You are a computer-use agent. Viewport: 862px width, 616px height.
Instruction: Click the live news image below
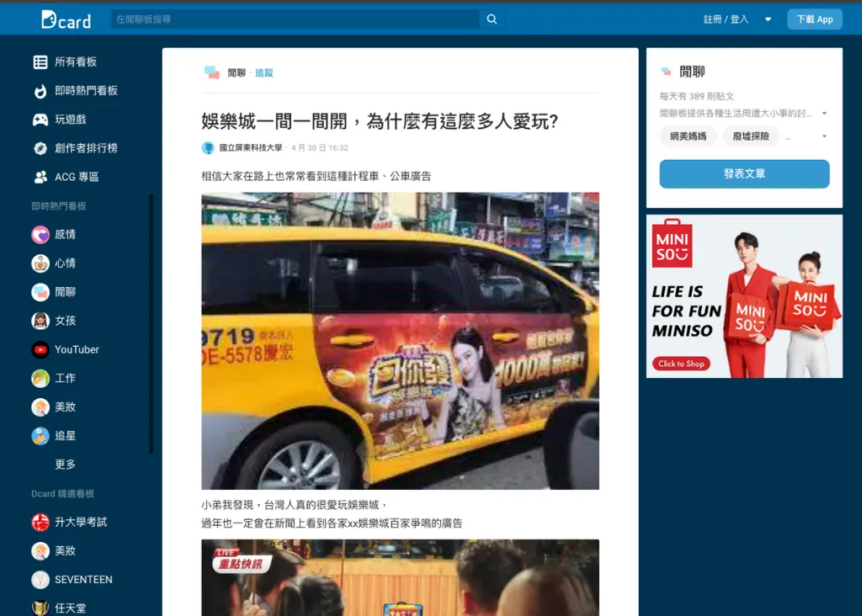[400, 577]
